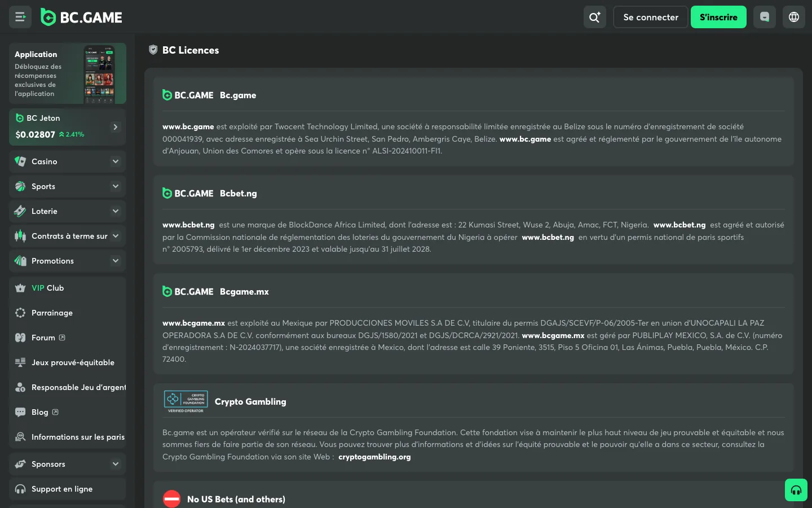Image resolution: width=812 pixels, height=508 pixels.
Task: Click the Crypto Gambling heading
Action: 250,401
